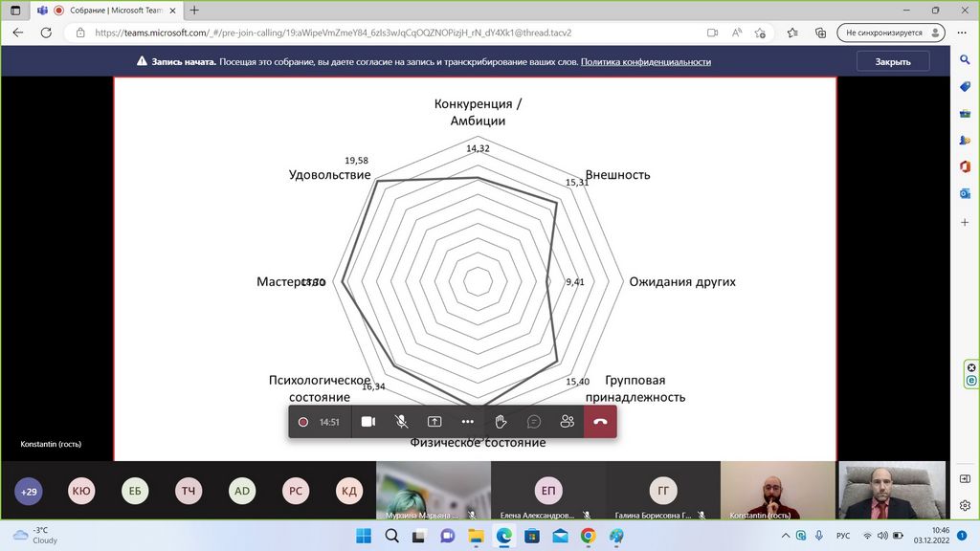
Task: Hang up with the red phone button
Action: click(600, 422)
